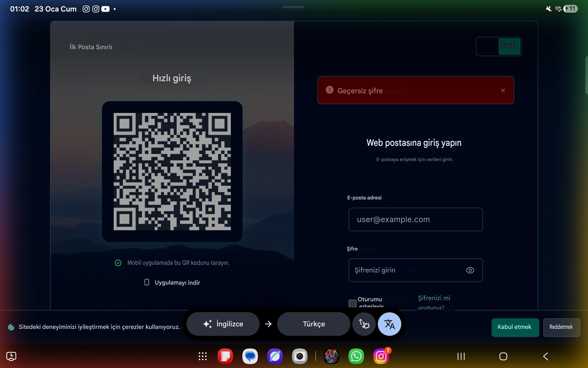Tap the QR code image

(x=172, y=171)
